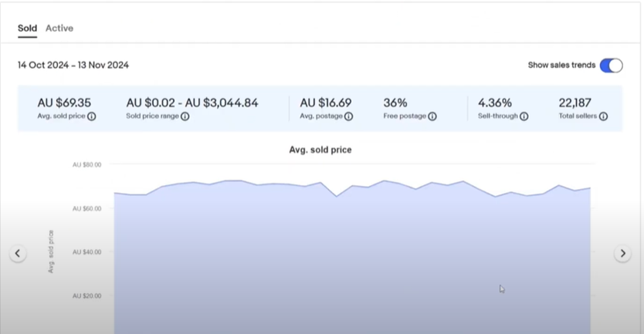Image resolution: width=644 pixels, height=334 pixels.
Task: Go to next chart with right arrow
Action: point(622,254)
